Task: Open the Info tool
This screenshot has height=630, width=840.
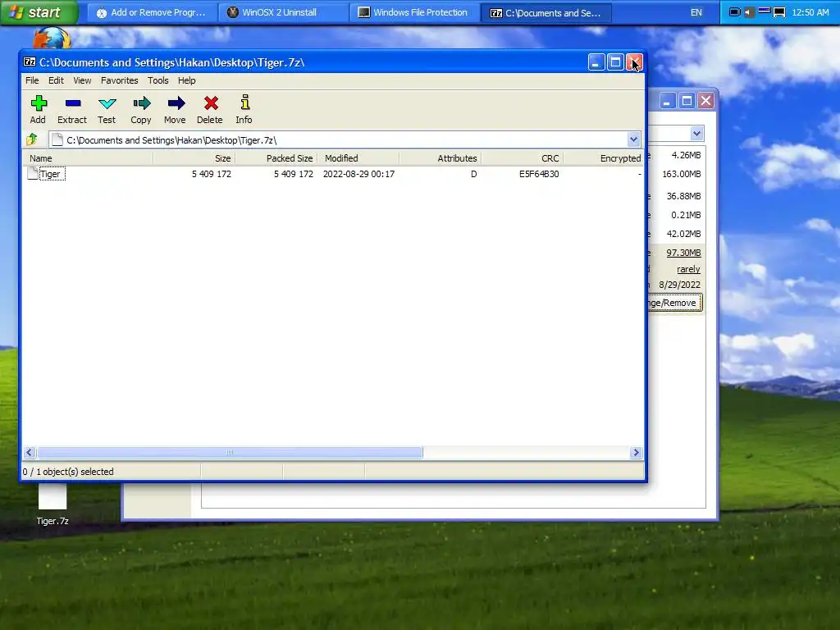Action: coord(244,102)
